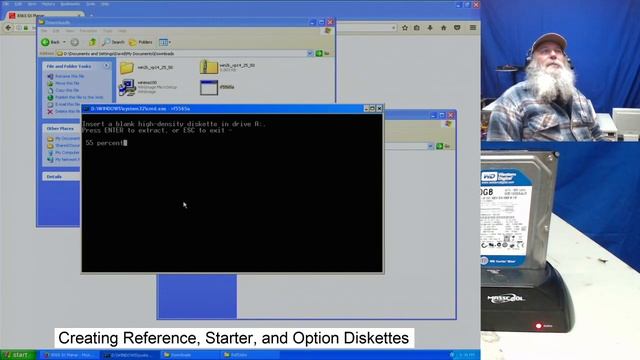
Task: Select the zipped folder icon
Action: [209, 67]
